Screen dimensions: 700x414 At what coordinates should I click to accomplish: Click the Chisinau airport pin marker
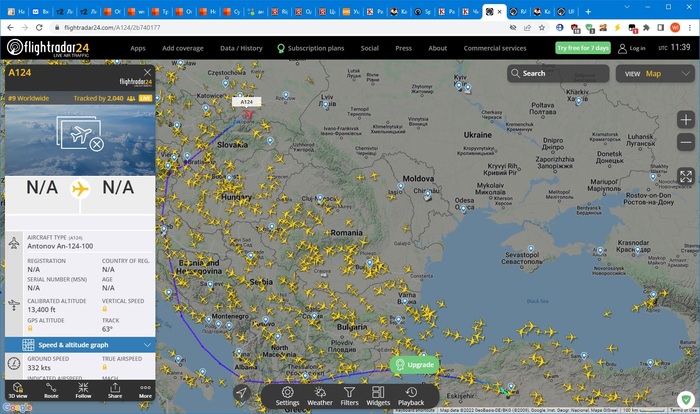[428, 194]
